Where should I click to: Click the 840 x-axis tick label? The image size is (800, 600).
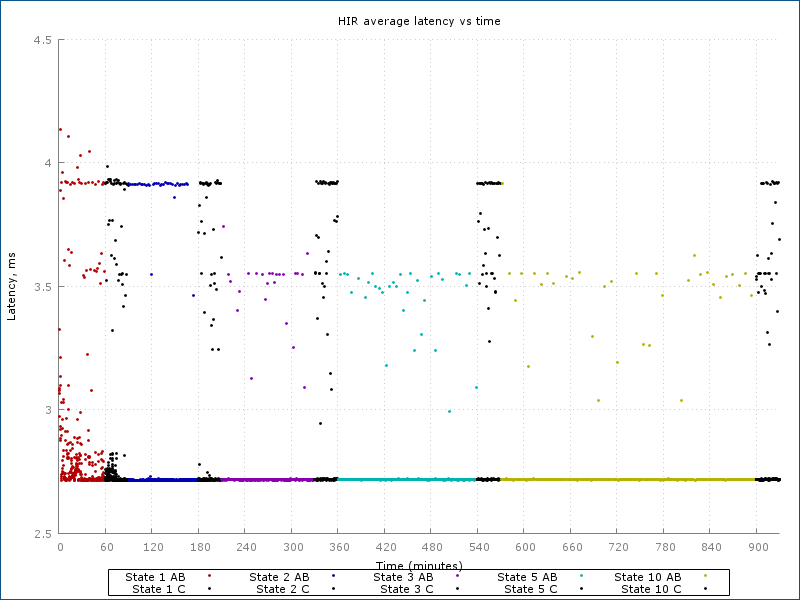711,547
